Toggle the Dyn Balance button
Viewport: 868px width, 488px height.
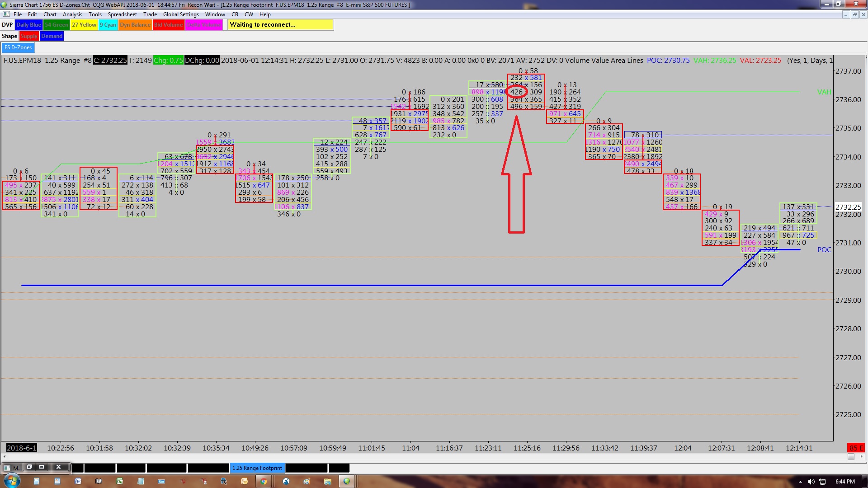pyautogui.click(x=135, y=25)
